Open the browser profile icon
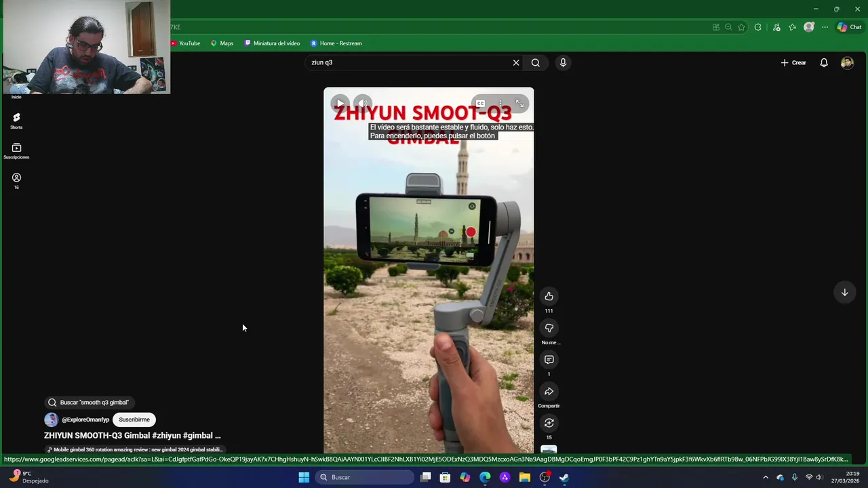This screenshot has width=868, height=488. click(x=808, y=27)
